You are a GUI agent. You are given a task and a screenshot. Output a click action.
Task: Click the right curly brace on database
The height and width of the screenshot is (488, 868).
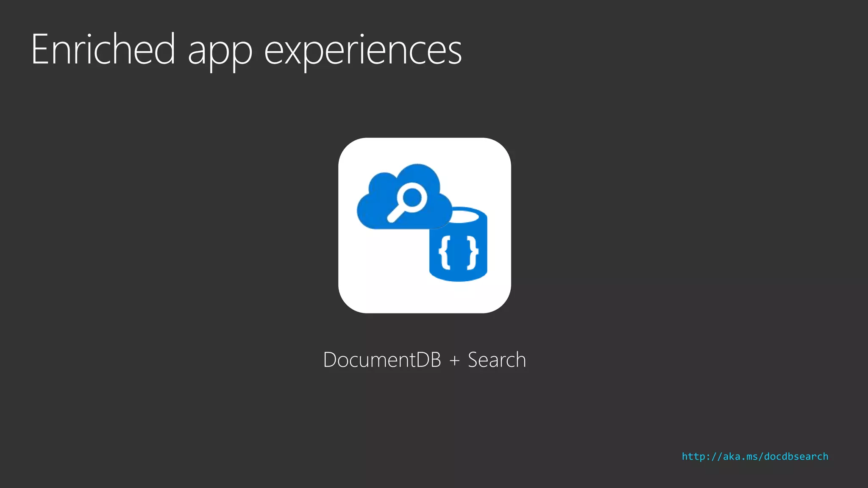coord(473,252)
